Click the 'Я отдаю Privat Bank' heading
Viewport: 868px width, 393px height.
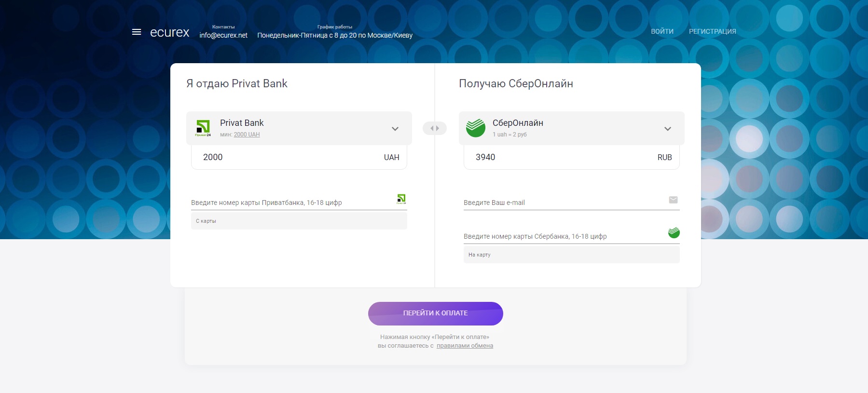(x=237, y=83)
